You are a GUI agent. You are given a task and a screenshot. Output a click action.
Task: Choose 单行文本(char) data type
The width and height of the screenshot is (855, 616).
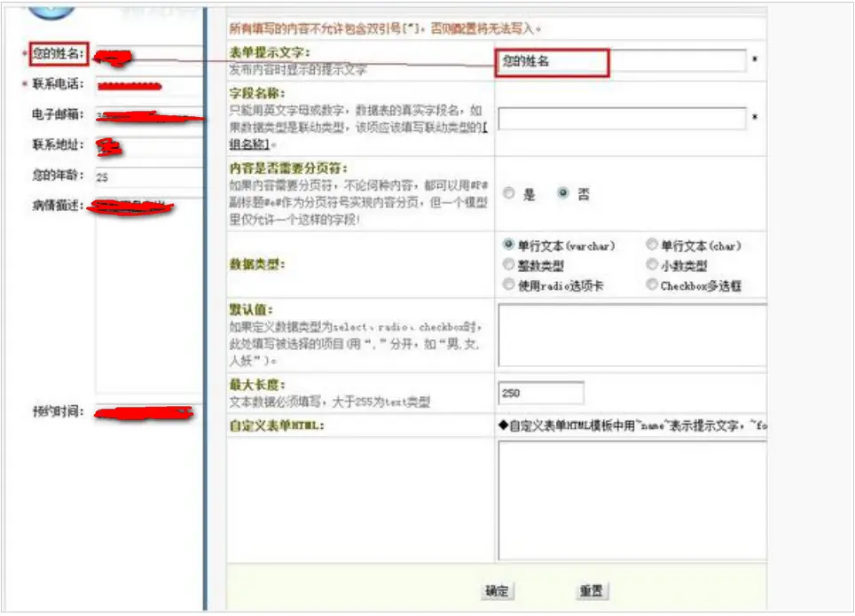pyautogui.click(x=652, y=245)
